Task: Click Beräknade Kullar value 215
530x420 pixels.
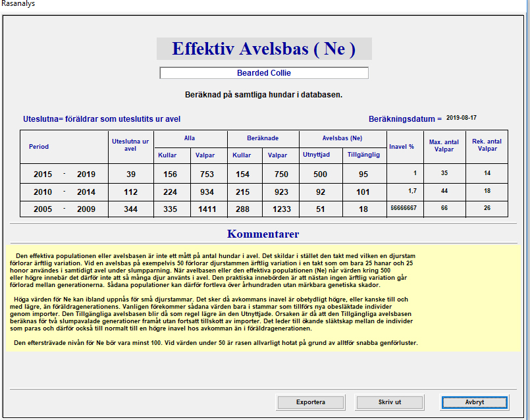Action: [x=242, y=192]
